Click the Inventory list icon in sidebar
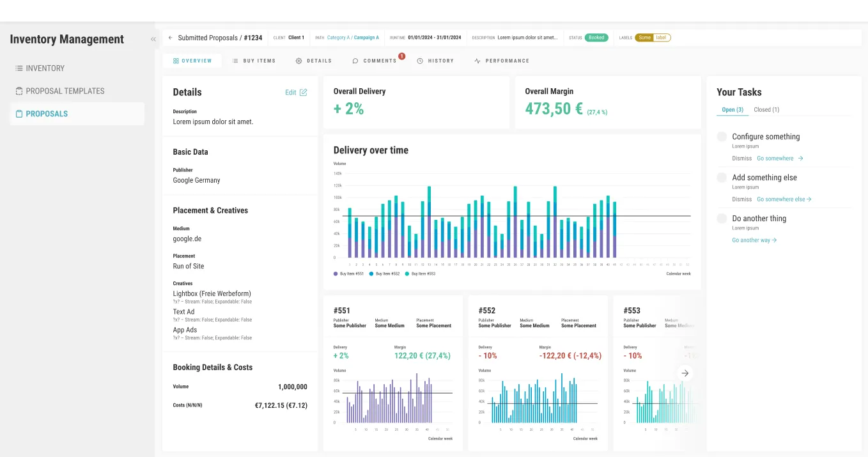Screen dimensions: 868x457 (x=19, y=68)
